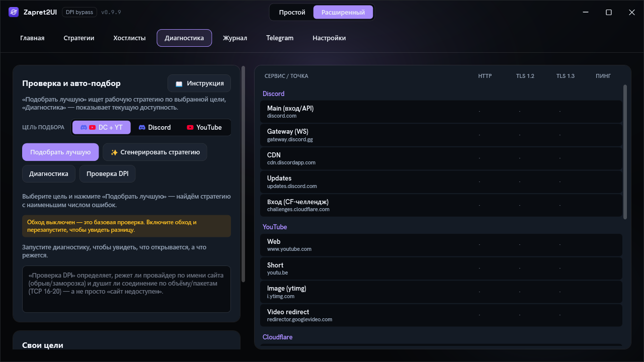Select YouTube as the selection target
Screen dimensions: 644x362
click(x=204, y=127)
